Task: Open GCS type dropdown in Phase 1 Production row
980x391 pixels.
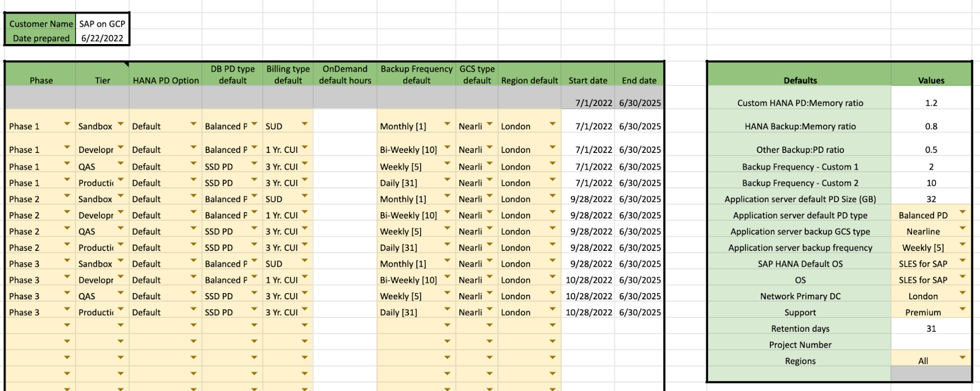Action: 489,181
